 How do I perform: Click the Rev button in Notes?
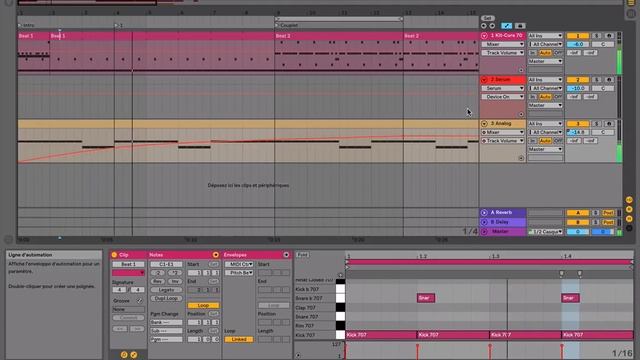point(157,281)
